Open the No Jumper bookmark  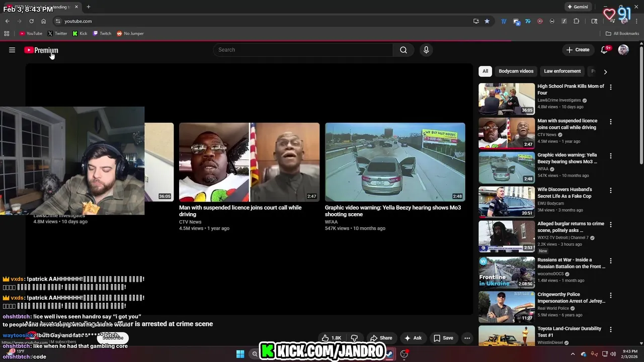[x=130, y=34]
